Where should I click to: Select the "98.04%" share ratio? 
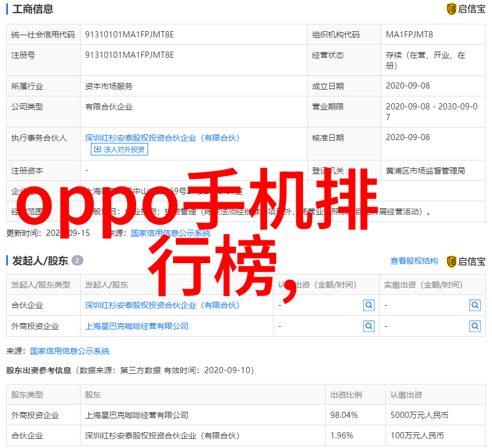click(x=344, y=415)
